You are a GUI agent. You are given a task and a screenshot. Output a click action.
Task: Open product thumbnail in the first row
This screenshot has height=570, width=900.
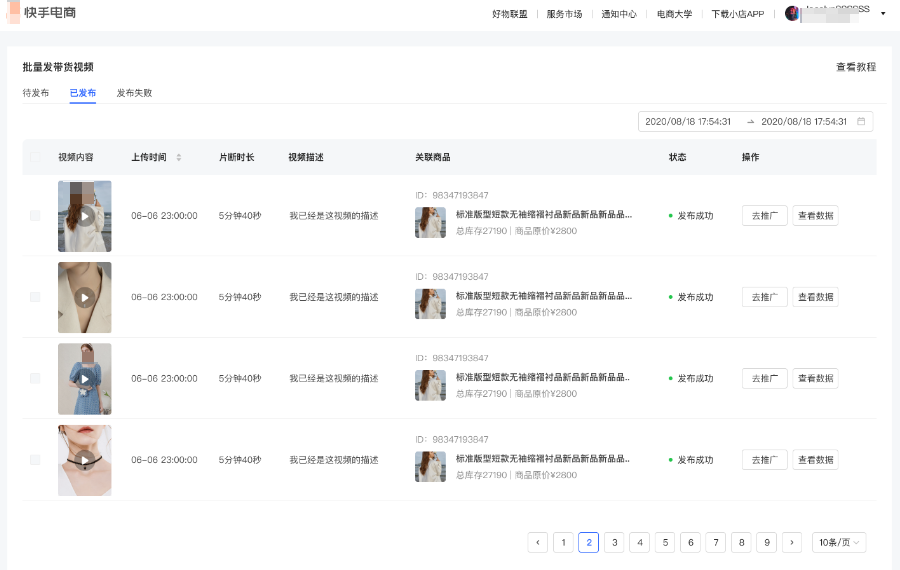(x=430, y=223)
